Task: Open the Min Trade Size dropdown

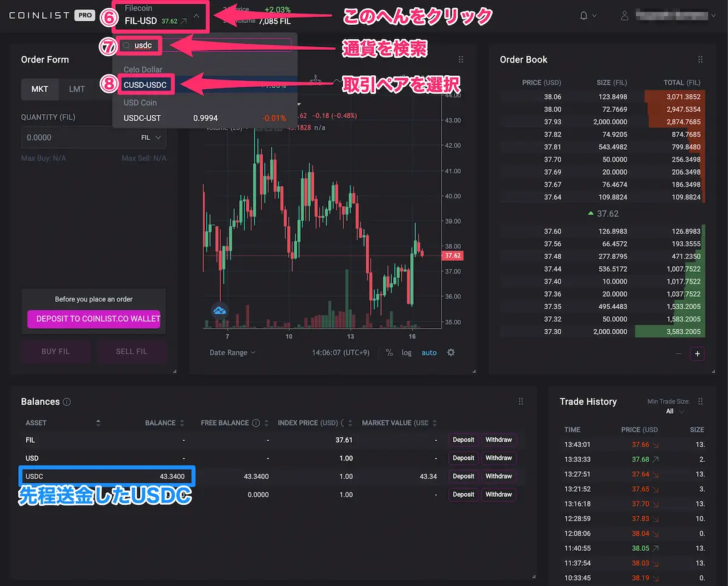Action: [675, 411]
